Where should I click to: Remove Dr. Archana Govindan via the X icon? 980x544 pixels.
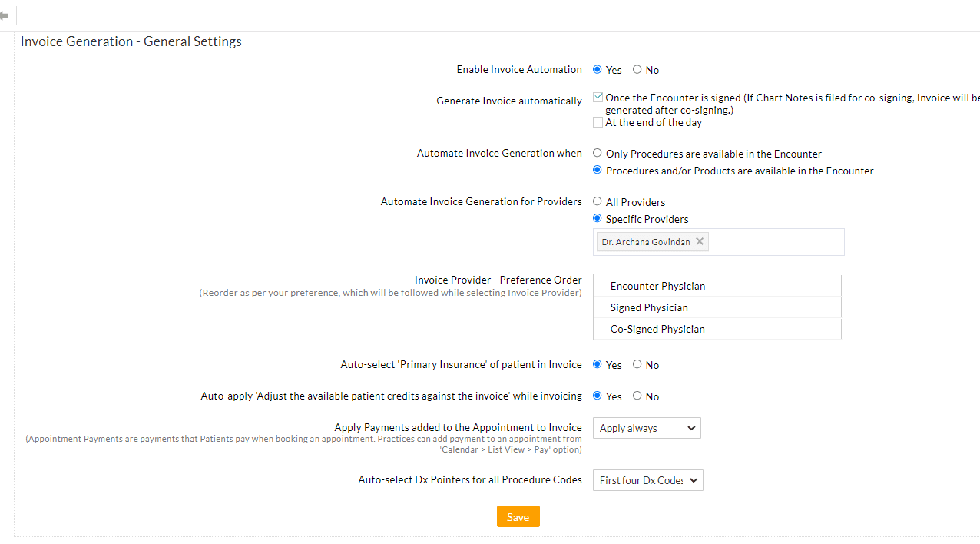point(699,240)
